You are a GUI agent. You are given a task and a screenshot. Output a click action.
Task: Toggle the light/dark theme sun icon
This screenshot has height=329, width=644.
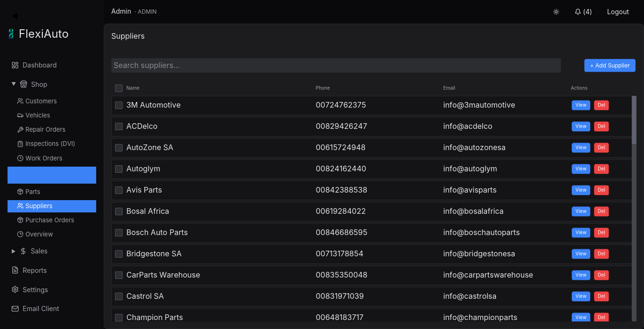point(556,12)
